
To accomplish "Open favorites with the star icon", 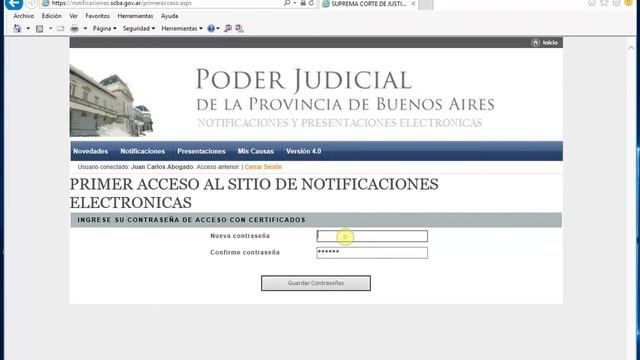I will tap(604, 3).
